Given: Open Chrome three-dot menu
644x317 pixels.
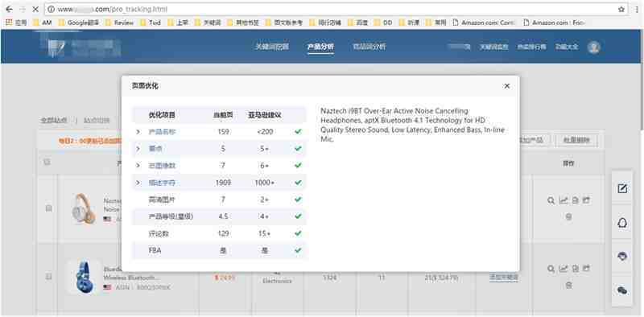Looking at the screenshot, I should point(638,9).
